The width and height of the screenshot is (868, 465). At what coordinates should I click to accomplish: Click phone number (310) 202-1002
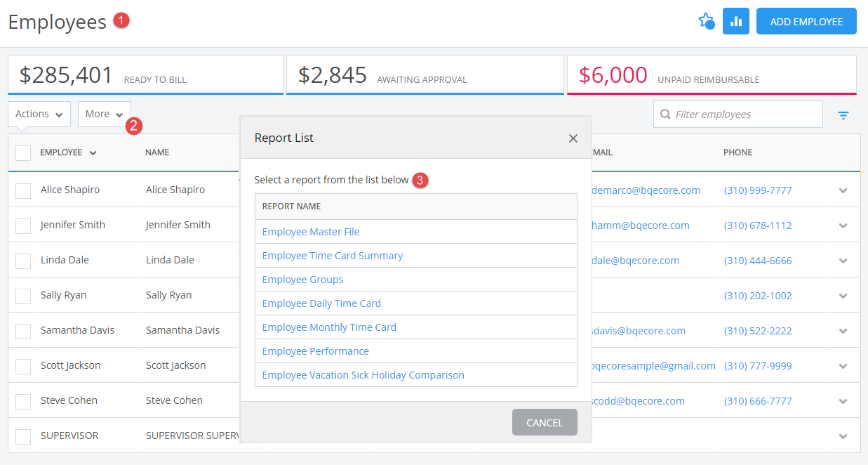click(x=758, y=296)
